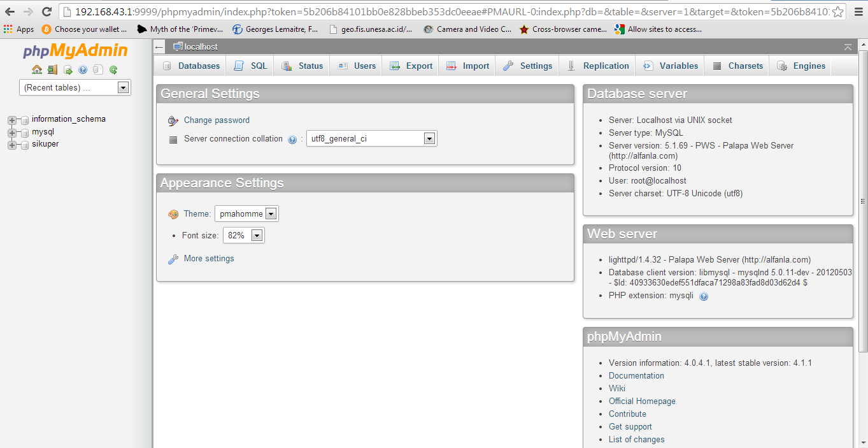Viewport: 868px width, 448px height.
Task: Open the More settings link
Action: 209,259
